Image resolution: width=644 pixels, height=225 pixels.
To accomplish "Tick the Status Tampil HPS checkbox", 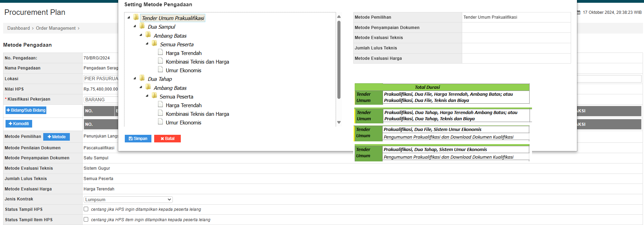I will coord(86,209).
